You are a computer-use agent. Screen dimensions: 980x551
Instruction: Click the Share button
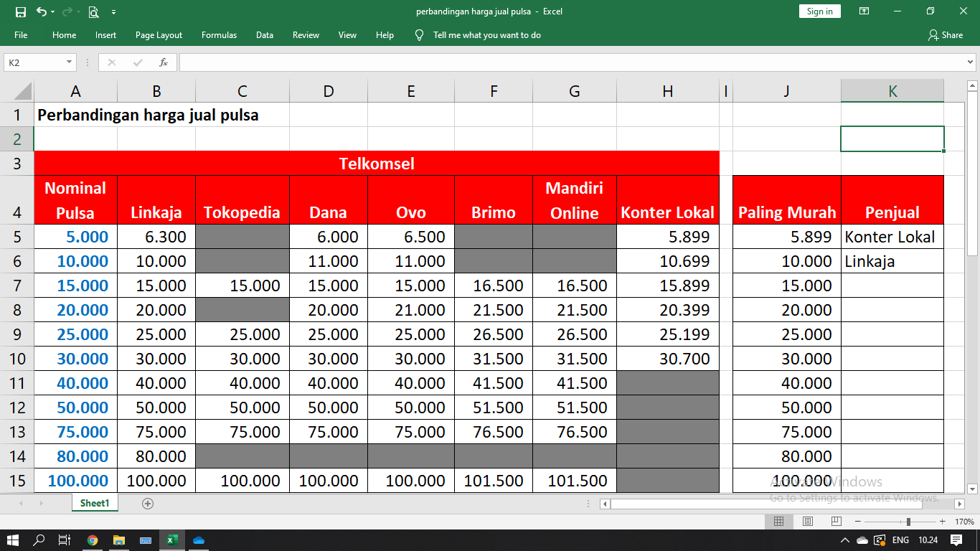point(946,35)
